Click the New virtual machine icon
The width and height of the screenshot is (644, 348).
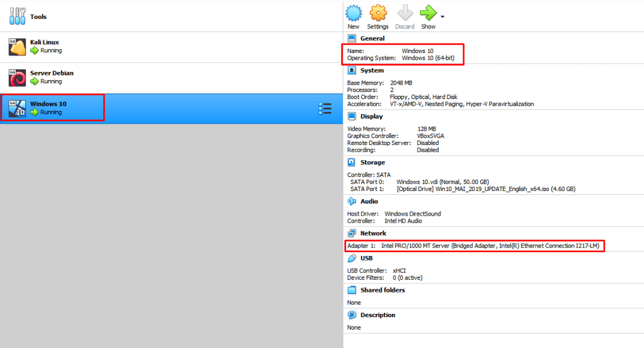point(353,13)
